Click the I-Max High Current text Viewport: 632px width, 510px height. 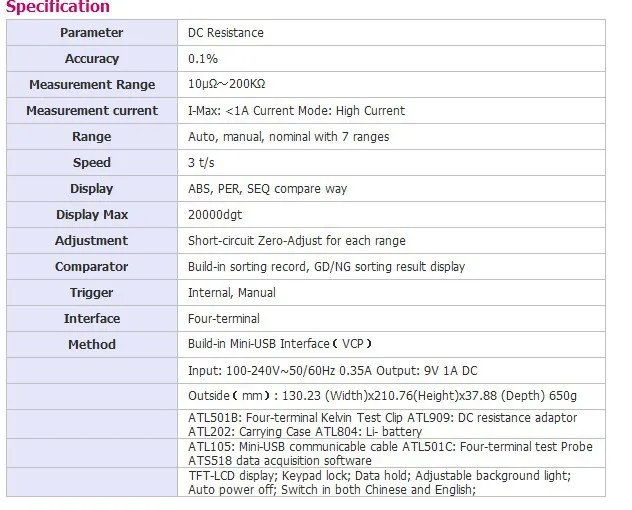tap(296, 110)
